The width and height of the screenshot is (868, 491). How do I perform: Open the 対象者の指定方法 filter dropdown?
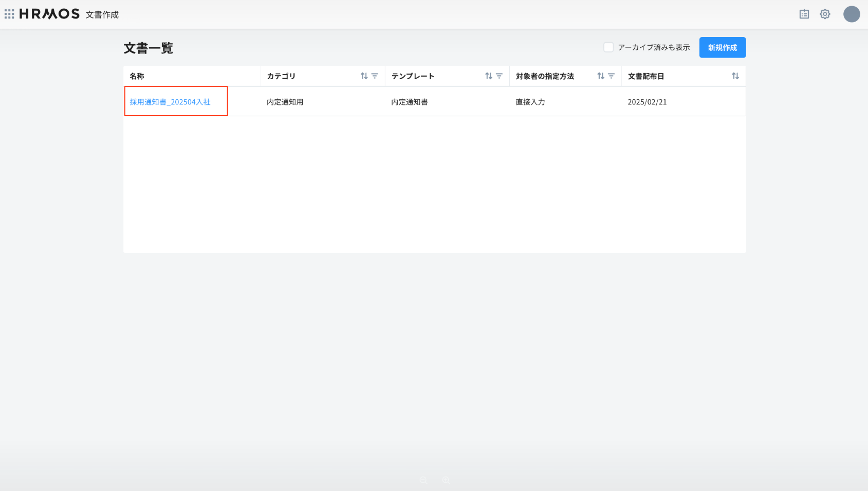tap(611, 76)
